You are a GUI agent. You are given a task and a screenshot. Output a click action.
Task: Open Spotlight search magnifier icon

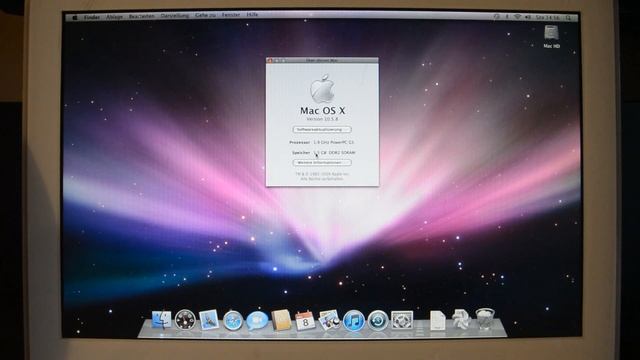click(568, 18)
